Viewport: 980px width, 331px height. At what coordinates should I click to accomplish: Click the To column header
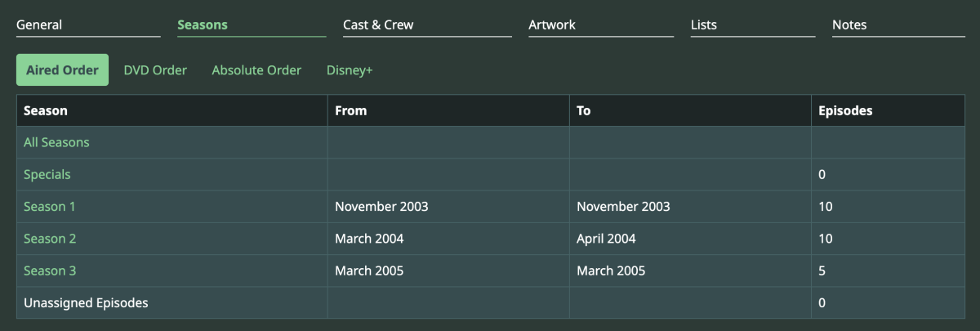click(x=584, y=110)
